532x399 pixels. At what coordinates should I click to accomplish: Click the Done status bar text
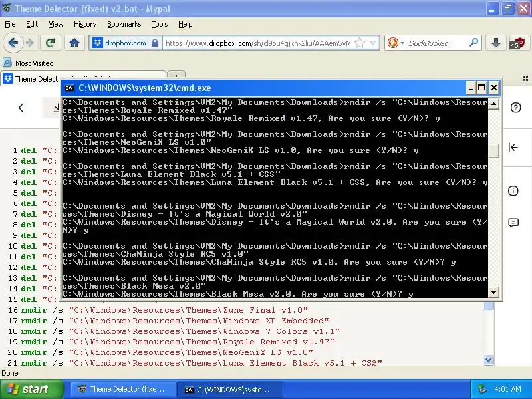pos(10,373)
